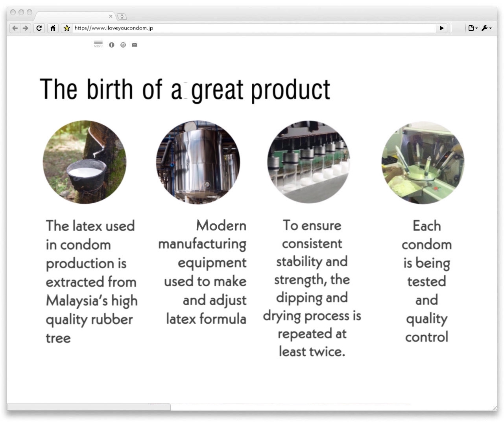The width and height of the screenshot is (504, 422).
Task: Click the dipping process machine image
Action: [309, 162]
